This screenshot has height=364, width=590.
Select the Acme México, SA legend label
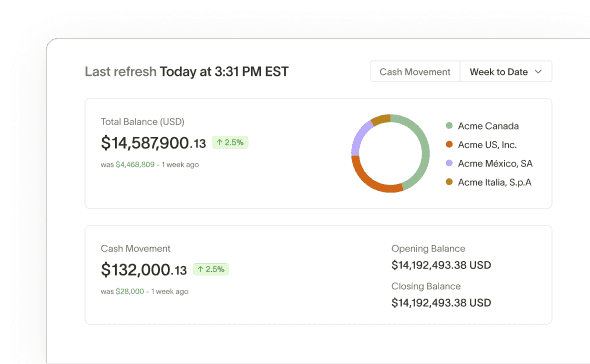click(x=495, y=163)
